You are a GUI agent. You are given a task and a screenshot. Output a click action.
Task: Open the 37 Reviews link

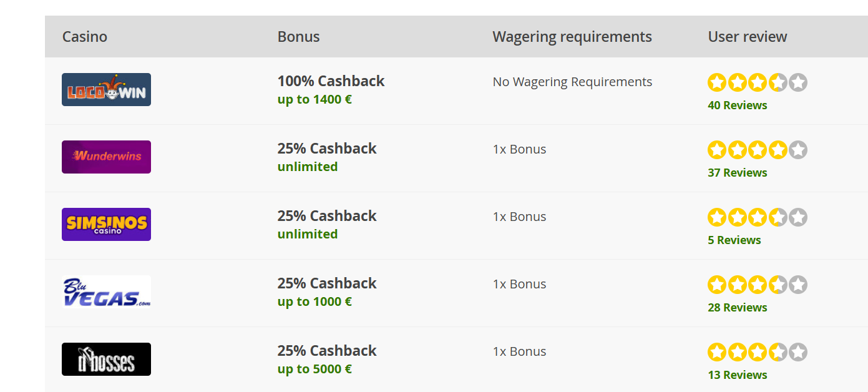point(738,173)
